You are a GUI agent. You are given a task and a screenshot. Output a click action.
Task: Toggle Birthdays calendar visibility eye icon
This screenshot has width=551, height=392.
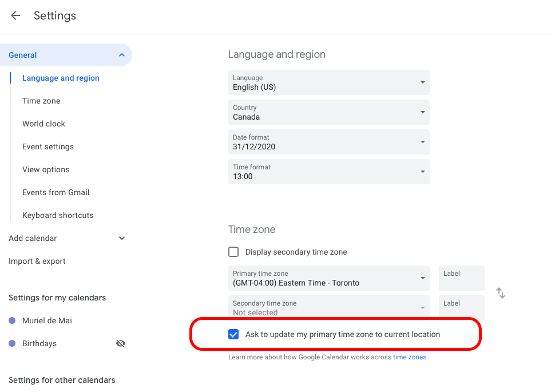tap(121, 343)
